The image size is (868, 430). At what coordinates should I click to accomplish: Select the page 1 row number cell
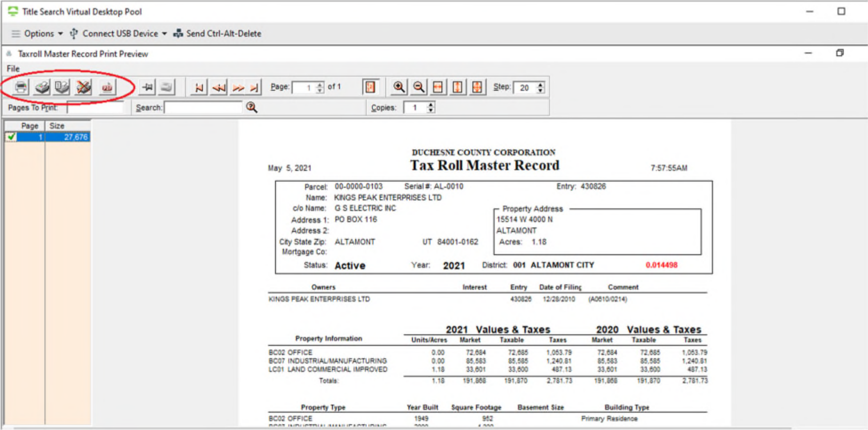coord(31,137)
